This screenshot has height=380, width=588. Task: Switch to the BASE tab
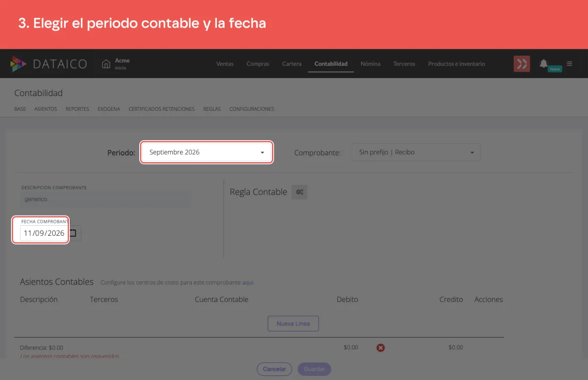(20, 109)
